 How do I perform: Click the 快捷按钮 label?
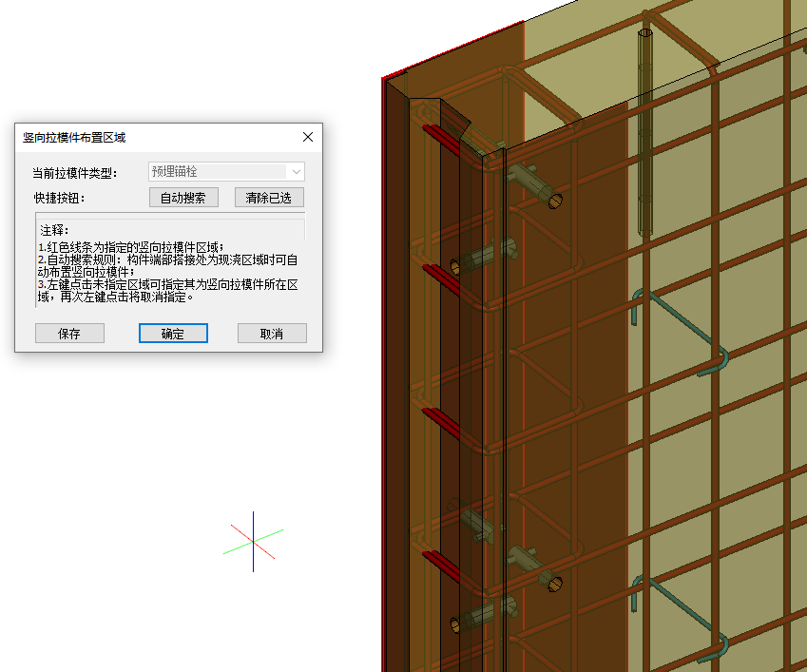[59, 198]
